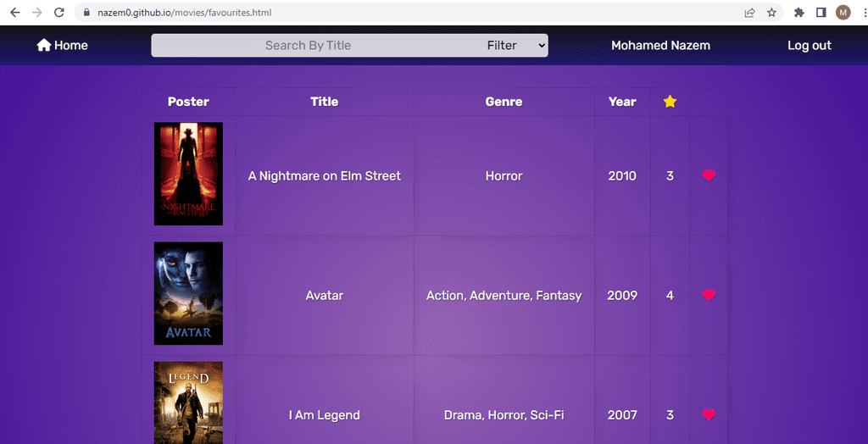Click the Home link text
The image size is (868, 444).
tap(71, 46)
